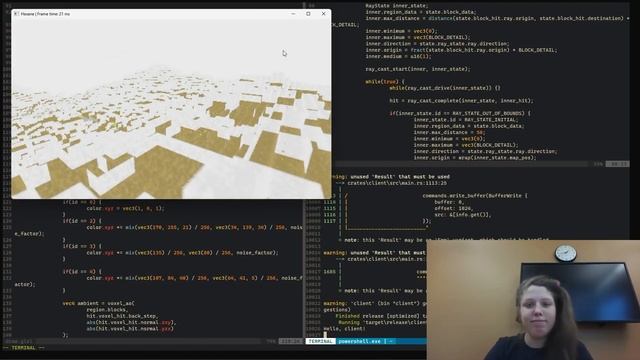Click the webcam overlay video feed
Viewport: 640px width, 360px height.
(x=533, y=300)
